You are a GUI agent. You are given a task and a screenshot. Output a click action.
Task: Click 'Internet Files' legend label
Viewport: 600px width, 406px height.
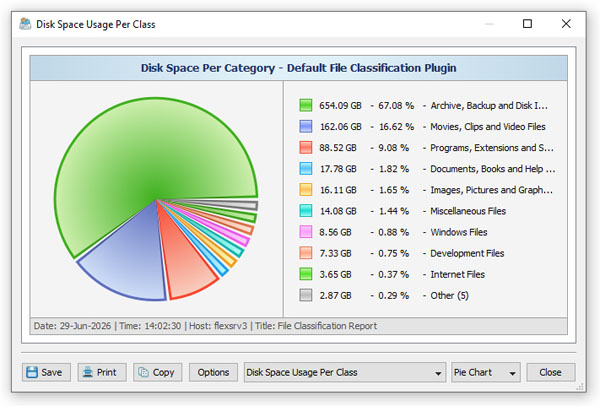click(458, 274)
